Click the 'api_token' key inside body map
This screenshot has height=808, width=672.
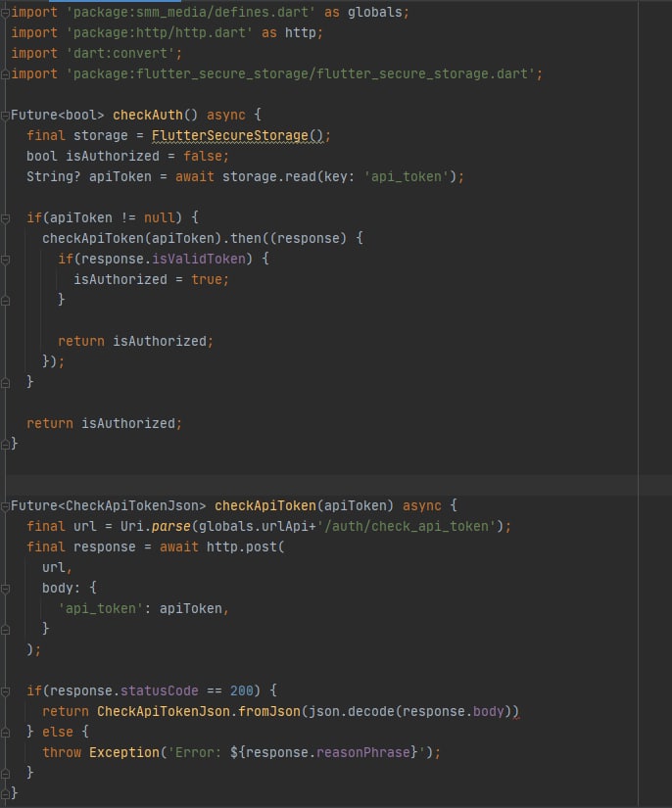click(100, 608)
